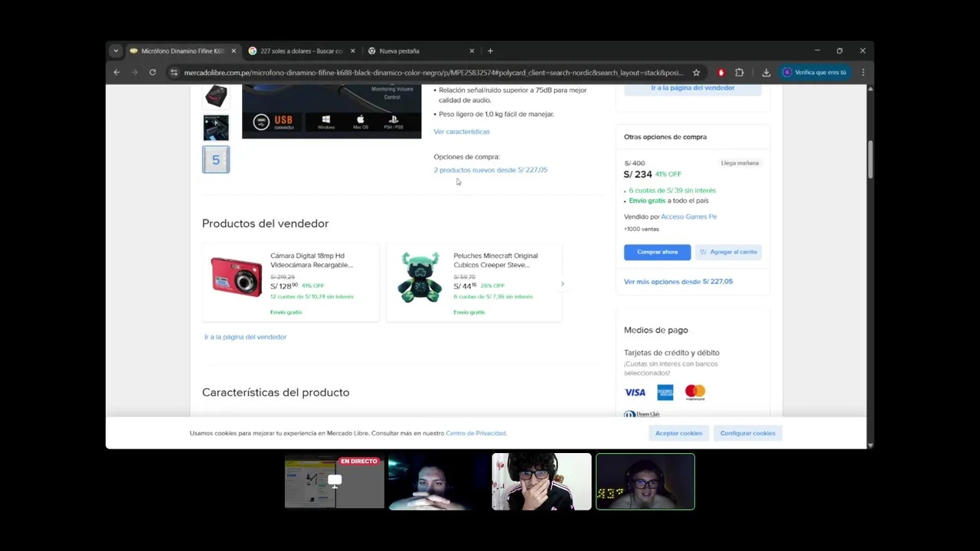Click the Características del producto heading
Viewport: 980px width, 551px height.
coord(276,393)
